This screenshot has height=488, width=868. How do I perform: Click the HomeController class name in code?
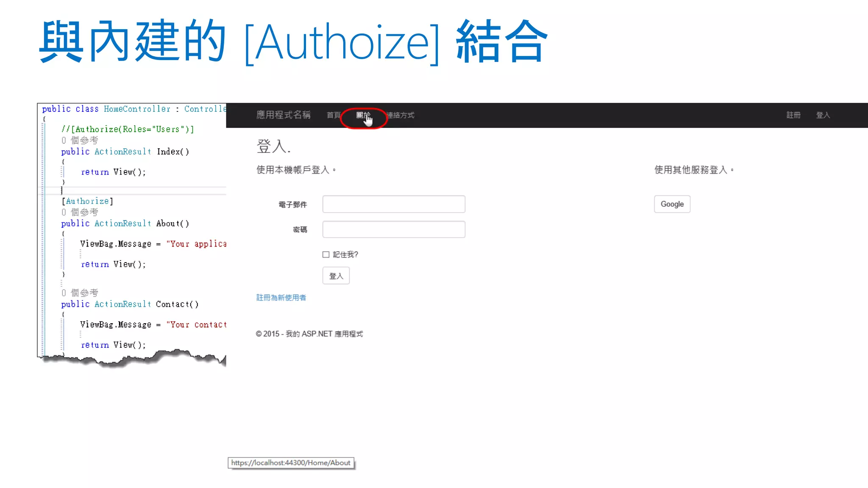point(137,109)
